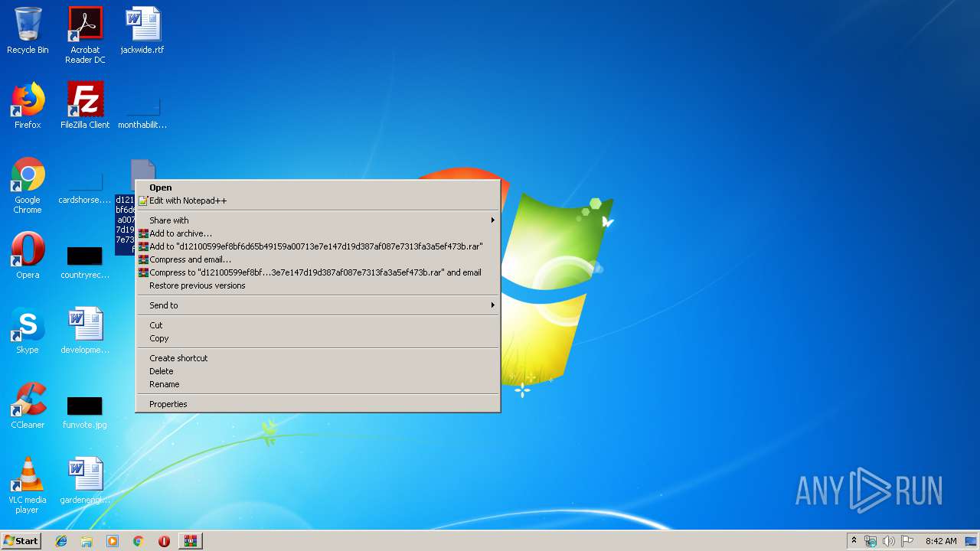980x551 pixels.
Task: Click the Show desktop button
Action: coord(972,541)
